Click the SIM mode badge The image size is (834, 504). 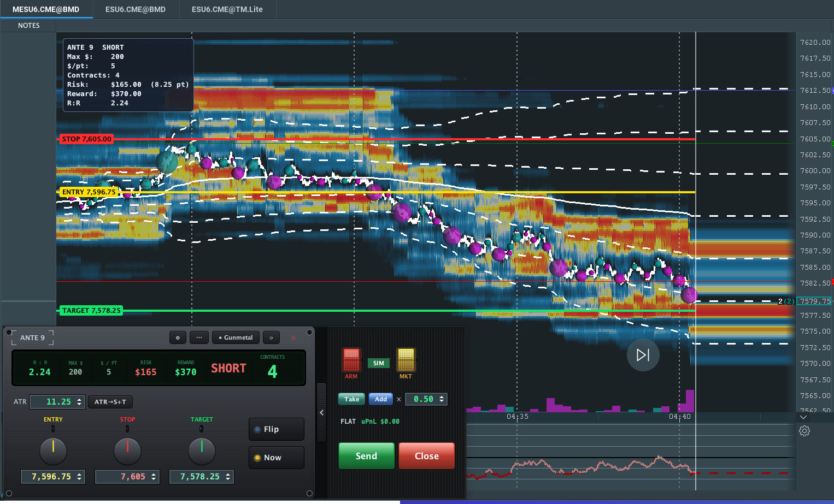pyautogui.click(x=378, y=363)
